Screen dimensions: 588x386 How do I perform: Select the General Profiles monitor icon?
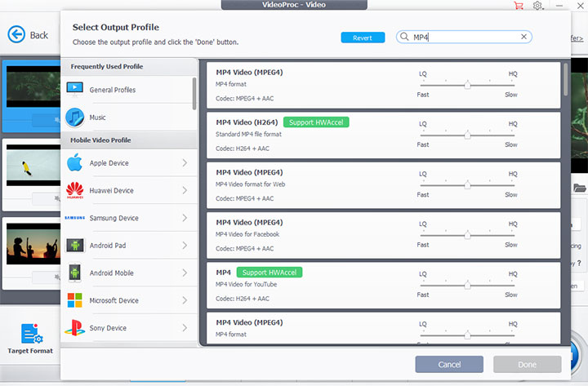75,89
